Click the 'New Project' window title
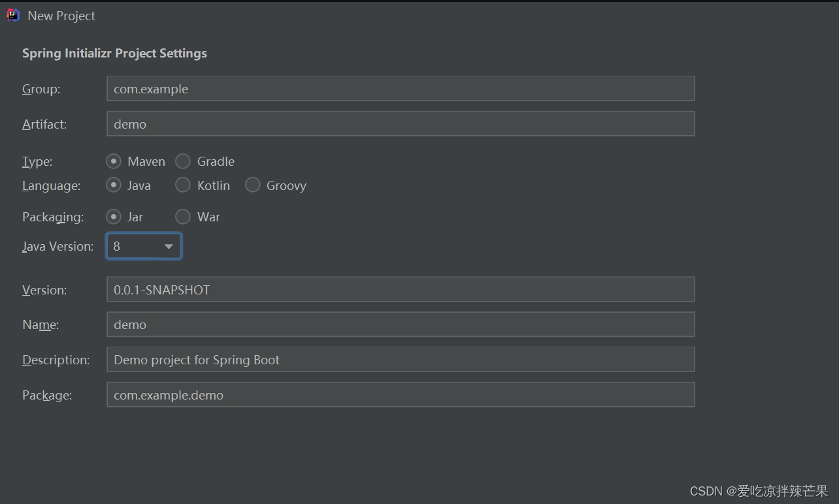The height and width of the screenshot is (504, 839). [x=61, y=16]
